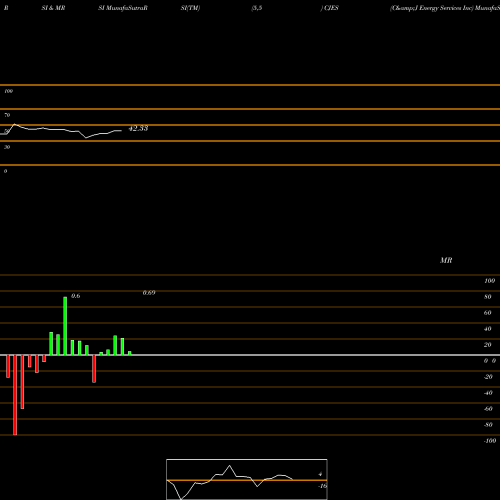Click the 9.6 label beside tallest green bar
This screenshot has width=500, height=500.
[x=76, y=296]
